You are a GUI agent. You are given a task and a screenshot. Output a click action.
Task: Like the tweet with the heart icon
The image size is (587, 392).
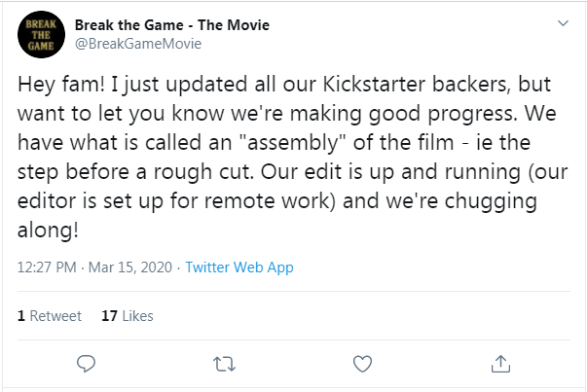click(x=362, y=364)
